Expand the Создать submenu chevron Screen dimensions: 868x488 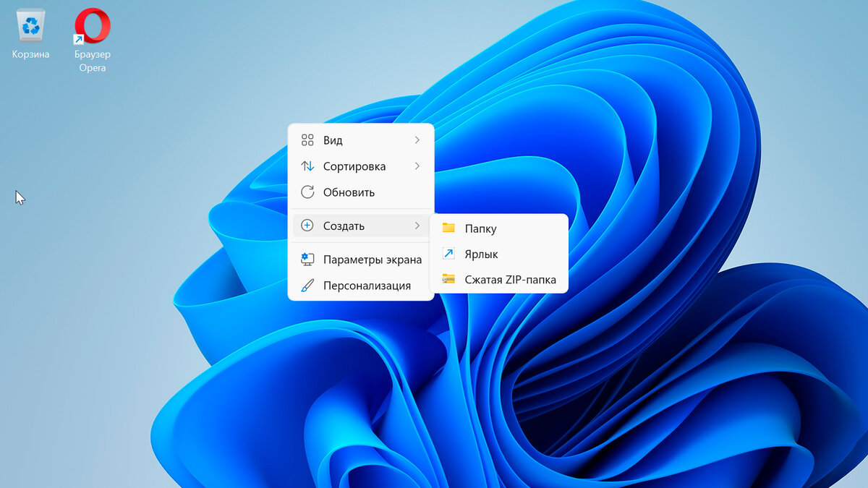[417, 226]
